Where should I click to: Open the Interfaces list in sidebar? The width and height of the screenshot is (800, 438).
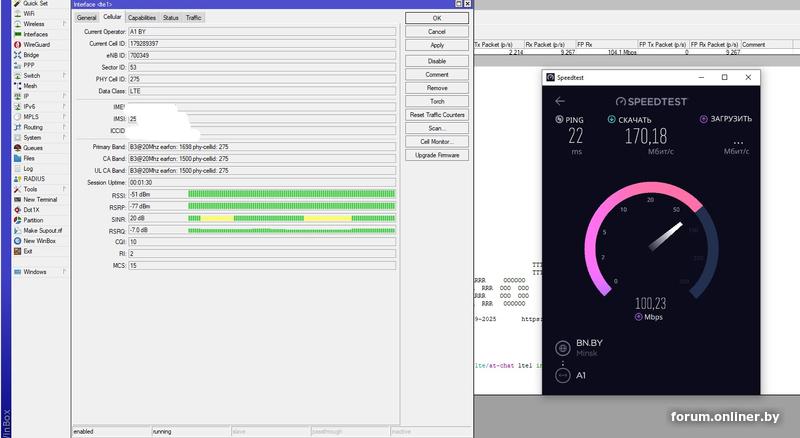tap(35, 34)
